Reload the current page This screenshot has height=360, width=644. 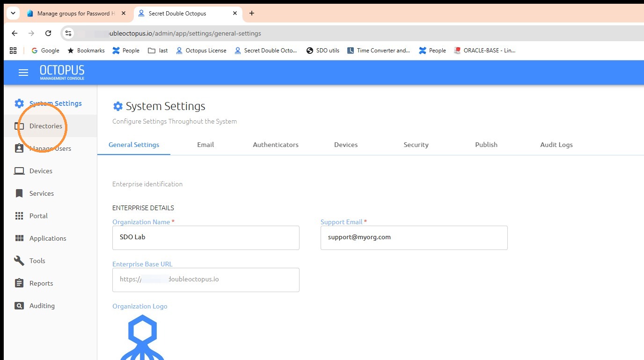coord(48,33)
